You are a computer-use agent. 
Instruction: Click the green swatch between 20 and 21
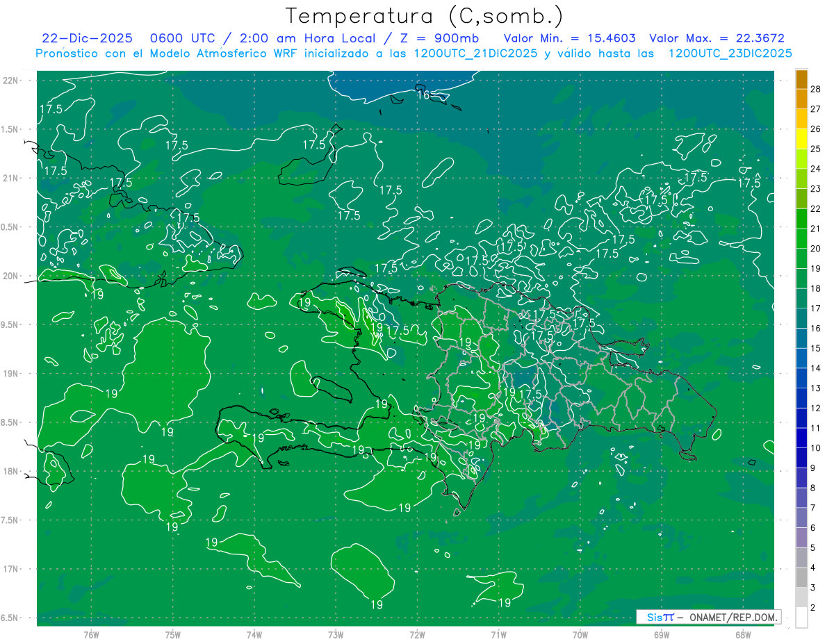click(x=801, y=238)
